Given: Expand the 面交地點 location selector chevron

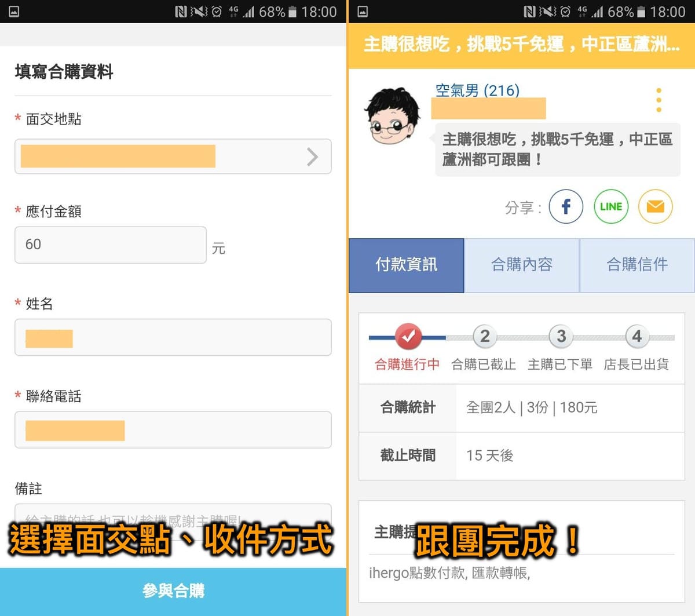Looking at the screenshot, I should click(x=312, y=156).
